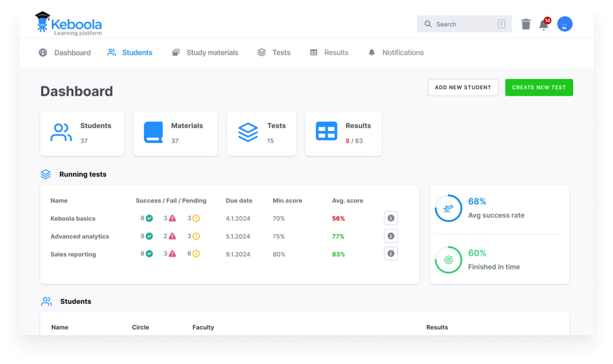Open the user avatar profile menu
The width and height of the screenshot is (613, 364).
pos(564,24)
